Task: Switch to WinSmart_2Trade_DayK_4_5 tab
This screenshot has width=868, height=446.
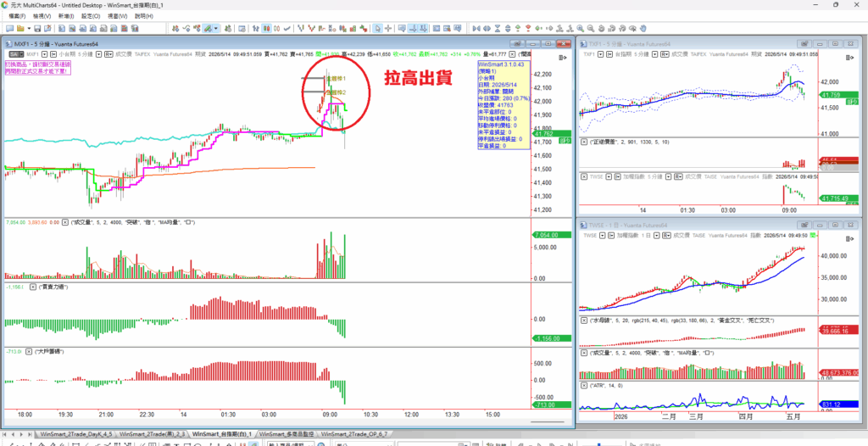Action: [x=75, y=434]
